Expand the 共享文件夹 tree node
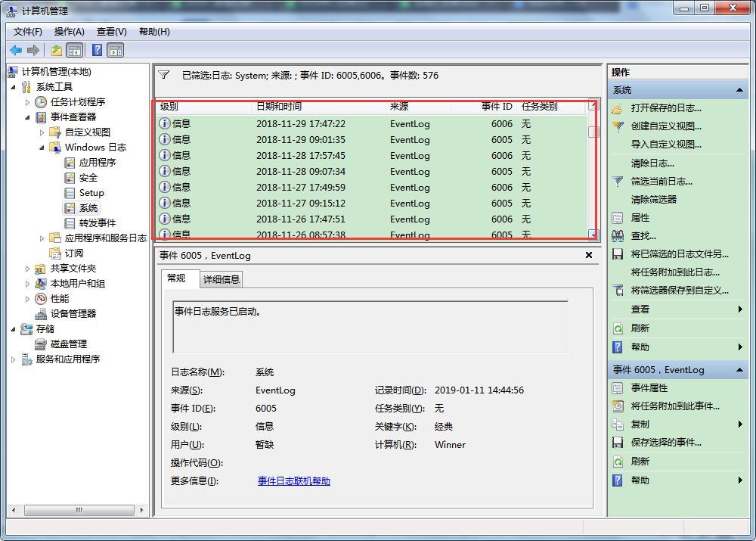Image resolution: width=756 pixels, height=541 pixels. click(x=28, y=269)
